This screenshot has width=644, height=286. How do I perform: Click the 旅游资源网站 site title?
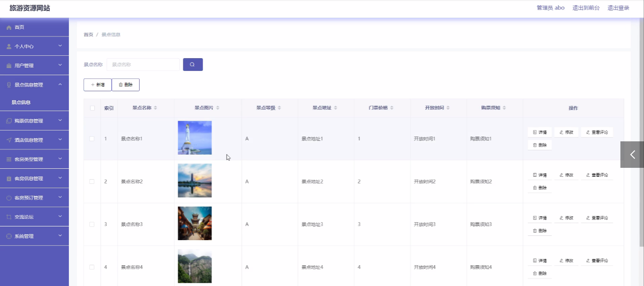point(30,8)
